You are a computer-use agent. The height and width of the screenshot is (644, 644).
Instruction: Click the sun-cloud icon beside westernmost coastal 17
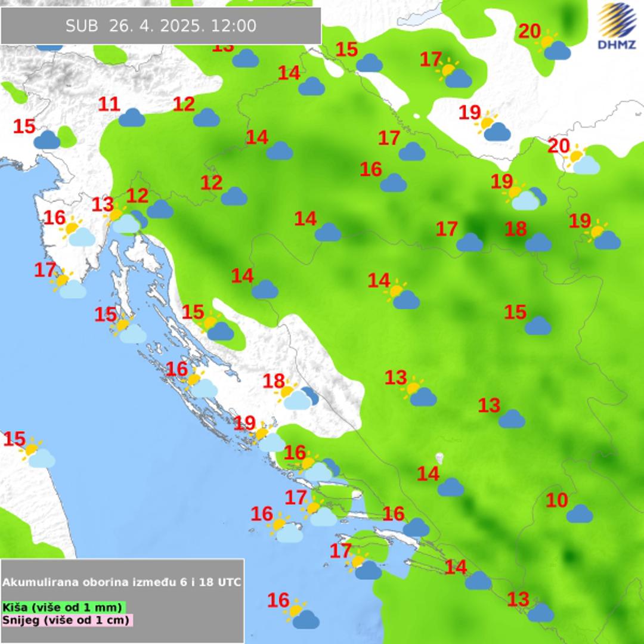pyautogui.click(x=67, y=284)
